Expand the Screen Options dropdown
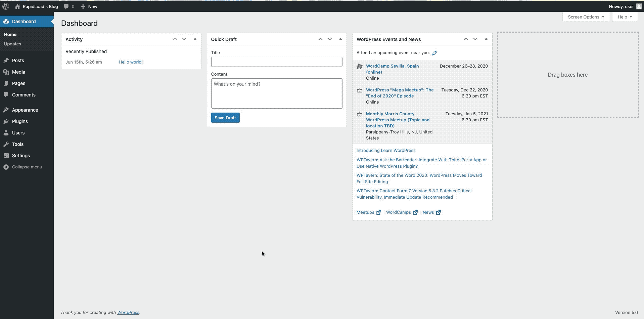The height and width of the screenshot is (319, 644). (586, 17)
